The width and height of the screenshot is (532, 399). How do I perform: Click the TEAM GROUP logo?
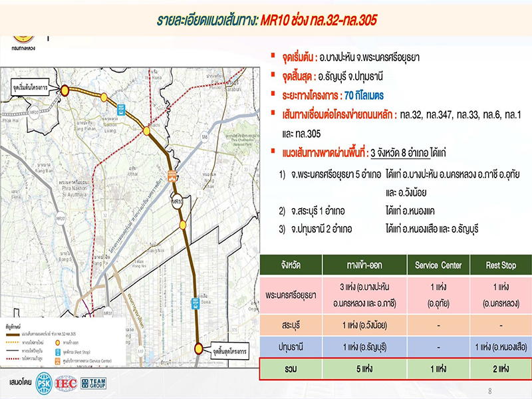pos(93,383)
